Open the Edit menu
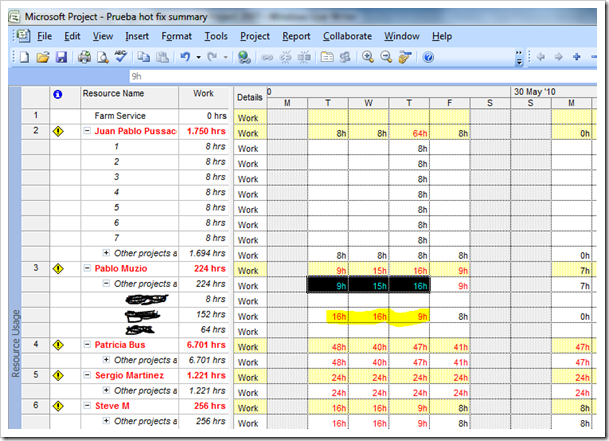The width and height of the screenshot is (609, 441). (x=72, y=36)
